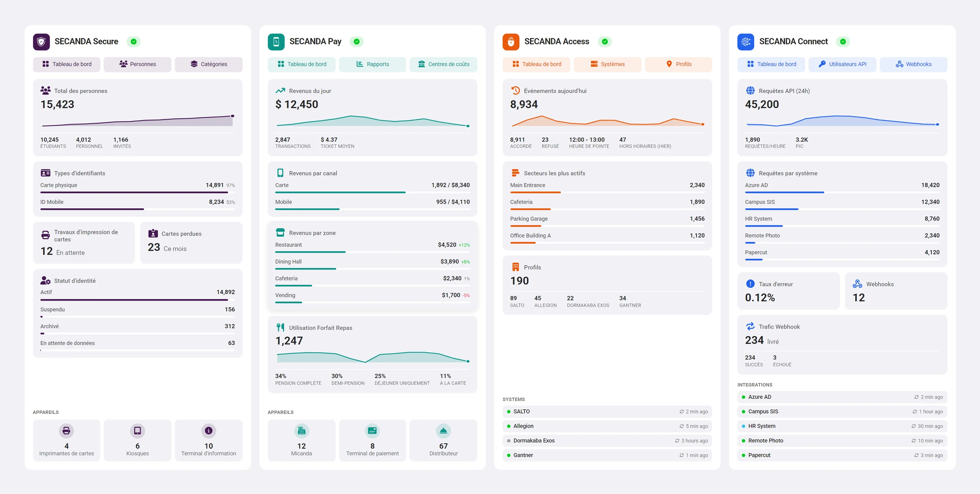Open the Terminal de paiement device card
This screenshot has width=980, height=494.
pos(372,440)
